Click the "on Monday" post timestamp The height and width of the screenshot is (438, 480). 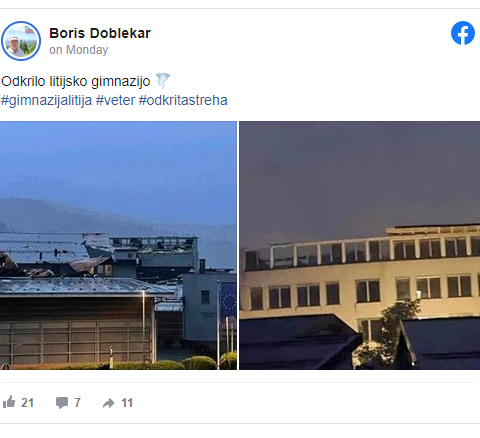coord(79,50)
